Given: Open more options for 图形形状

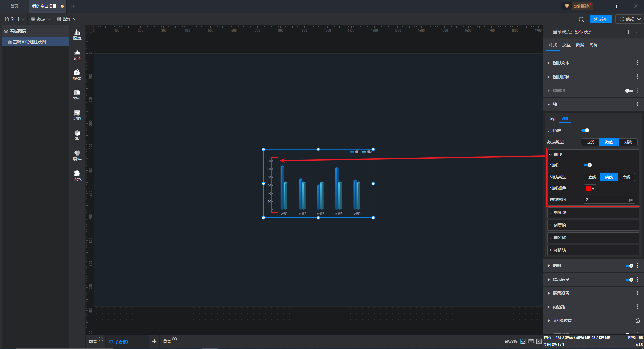Looking at the screenshot, I should [x=637, y=77].
